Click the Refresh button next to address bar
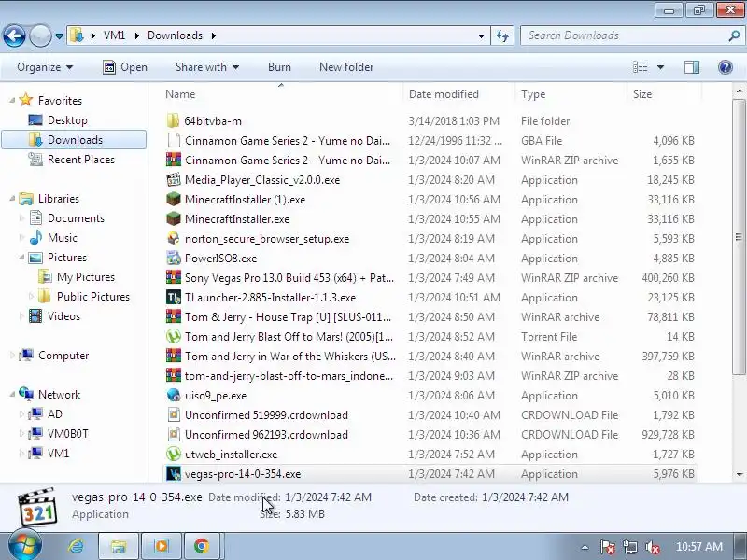747x560 pixels. pyautogui.click(x=502, y=35)
